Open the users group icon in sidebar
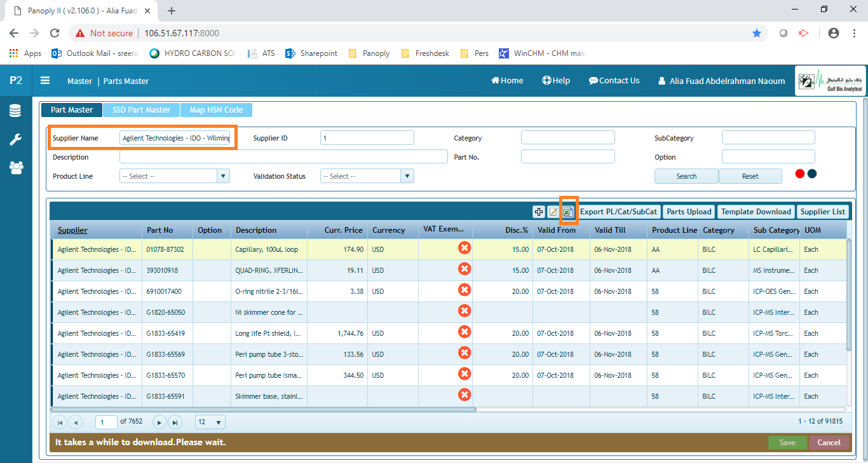The image size is (868, 463). 15,167
